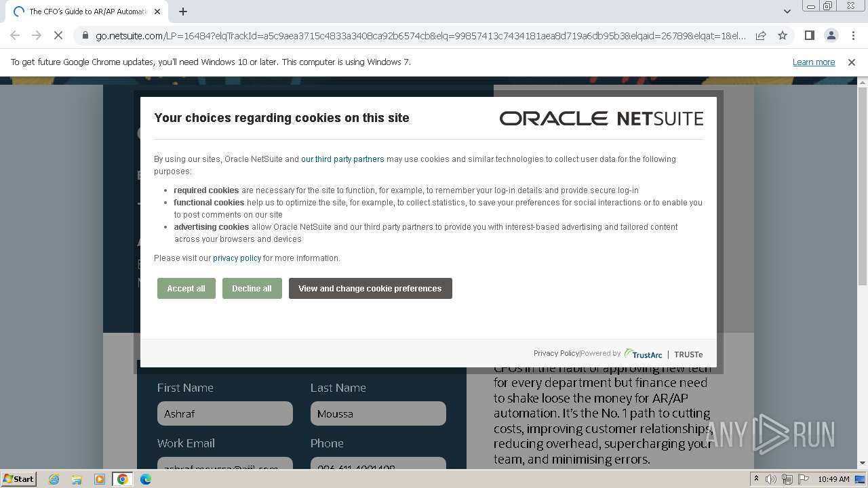Open Action Center flag icon
Viewport: 868px width, 488px height.
804,479
